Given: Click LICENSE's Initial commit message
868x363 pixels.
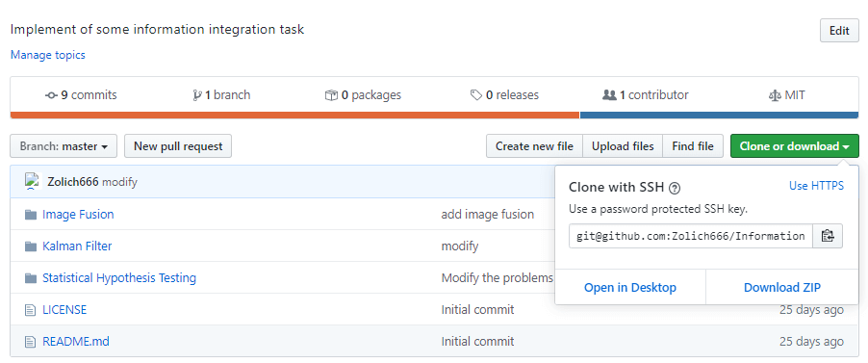Looking at the screenshot, I should click(x=477, y=310).
